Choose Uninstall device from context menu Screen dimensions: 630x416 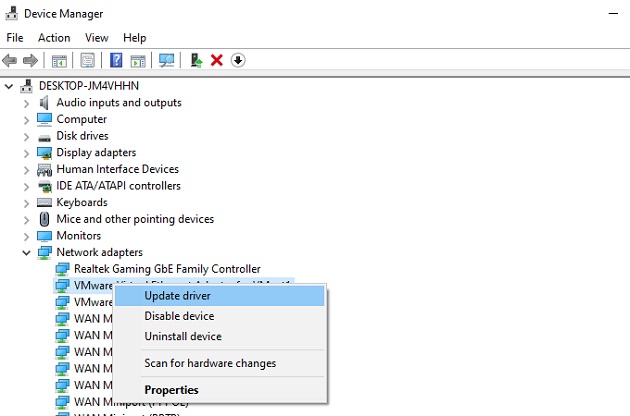[220, 336]
